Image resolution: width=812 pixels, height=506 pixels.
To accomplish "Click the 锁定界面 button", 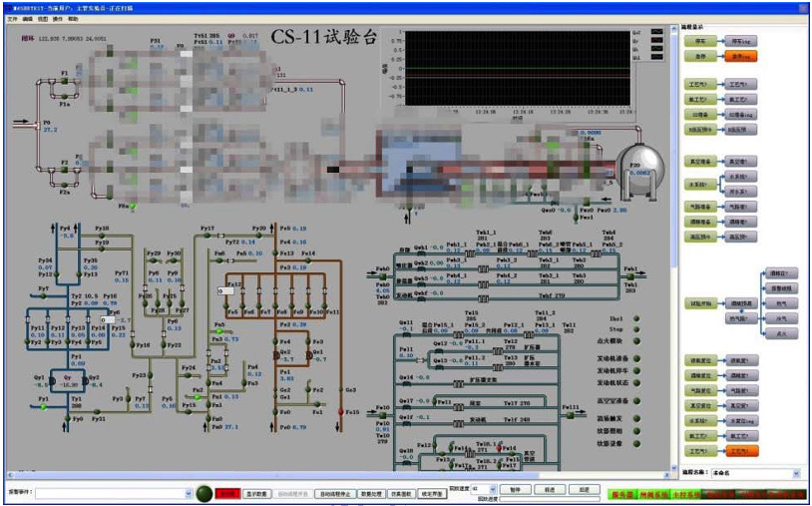I will coord(432,493).
